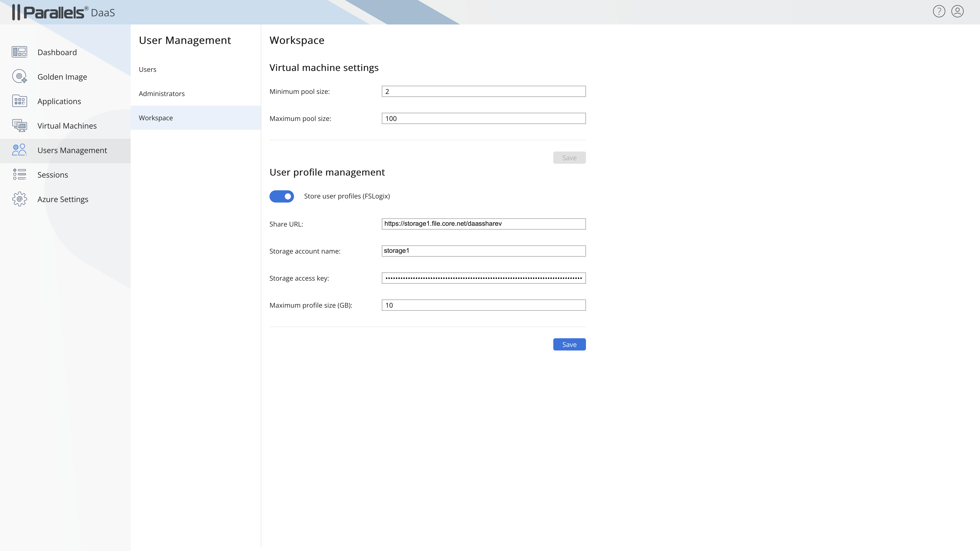Click the Minimum pool size field
Screen dimensions: 980x551
click(x=483, y=91)
